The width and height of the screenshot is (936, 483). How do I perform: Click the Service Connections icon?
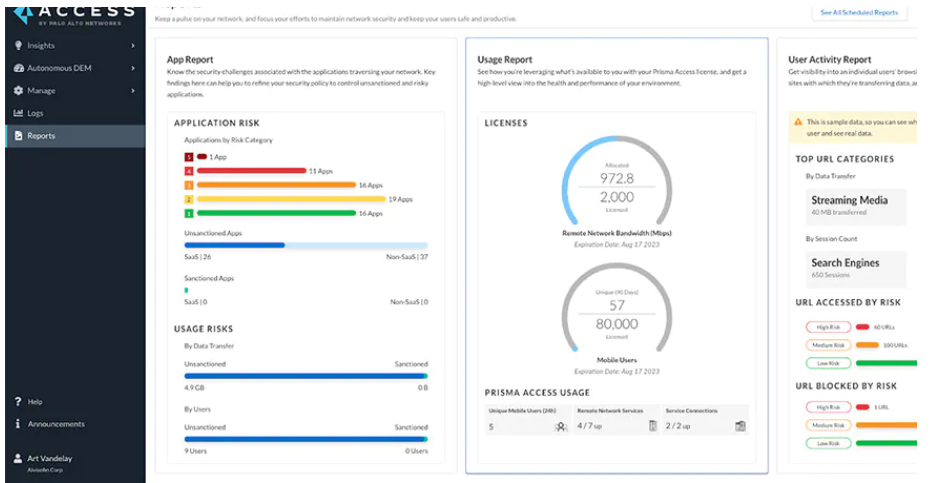point(740,426)
